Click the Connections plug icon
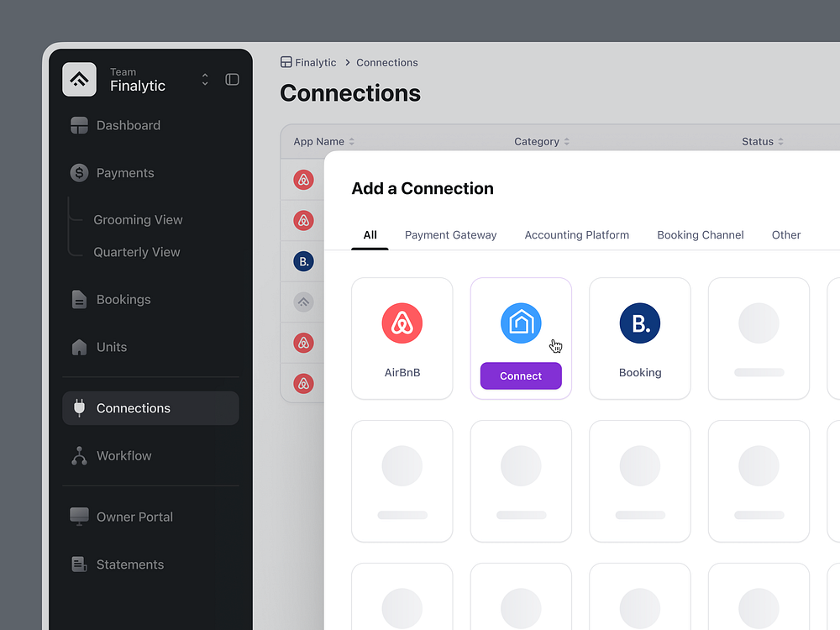This screenshot has width=840, height=630. point(79,407)
